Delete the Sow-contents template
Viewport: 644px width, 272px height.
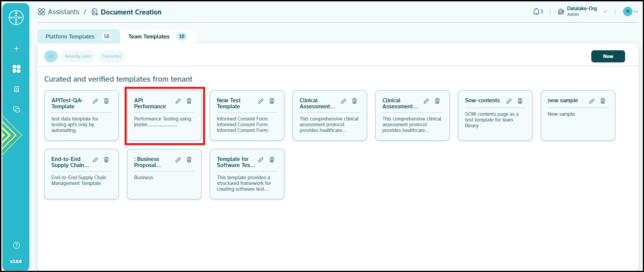(520, 101)
